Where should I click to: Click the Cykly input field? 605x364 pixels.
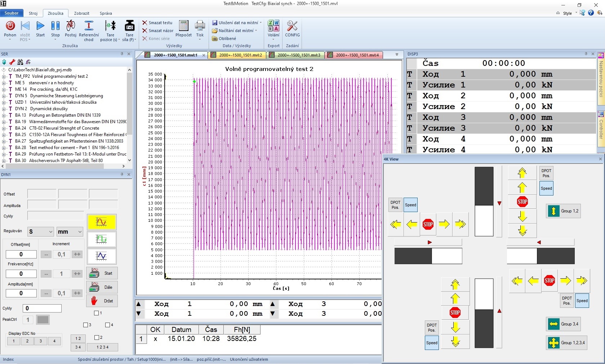(42, 308)
